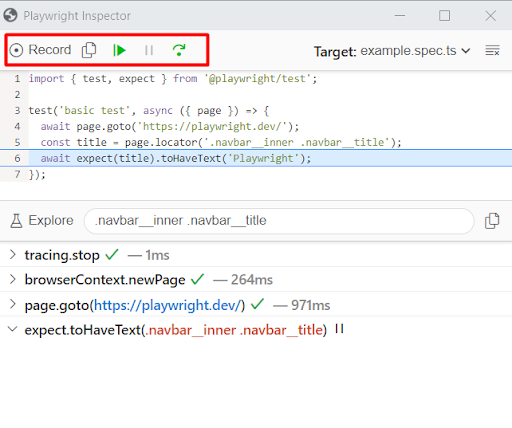Image resolution: width=512 pixels, height=428 pixels.
Task: Step over with the green arrow icon
Action: pos(179,50)
